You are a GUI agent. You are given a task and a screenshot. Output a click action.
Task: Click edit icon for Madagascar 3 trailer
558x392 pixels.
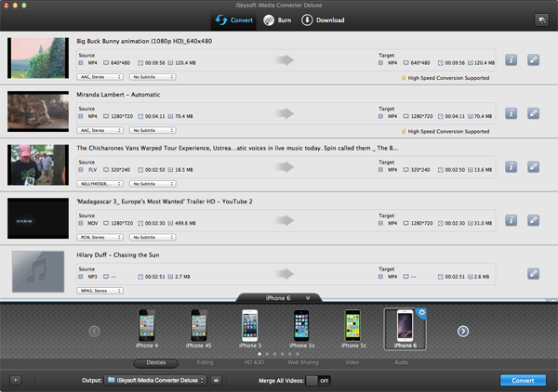533,220
